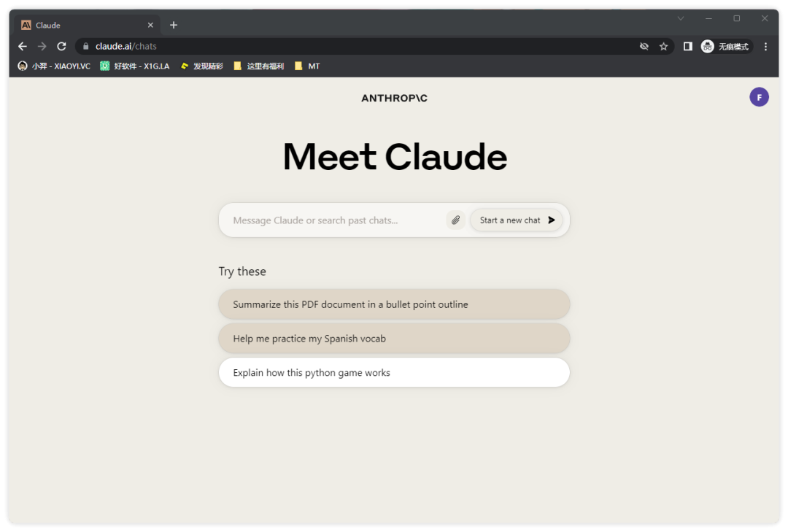The width and height of the screenshot is (788, 532).
Task: Close the browser window
Action: [765, 18]
